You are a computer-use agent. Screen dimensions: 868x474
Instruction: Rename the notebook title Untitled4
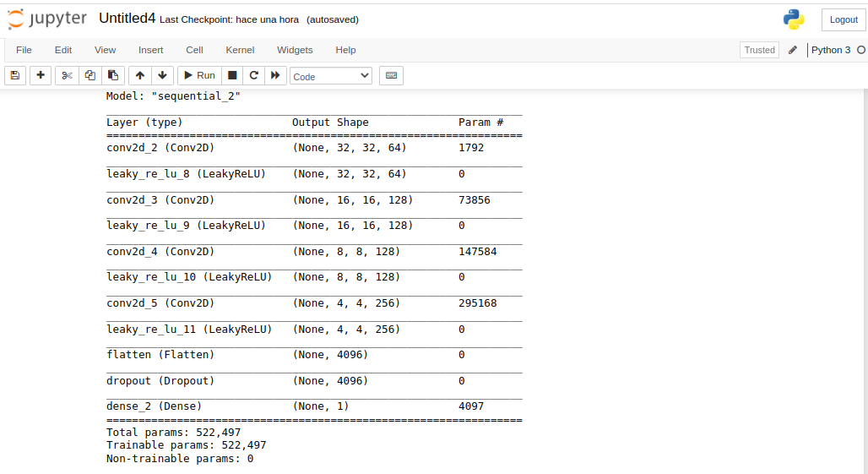click(127, 19)
